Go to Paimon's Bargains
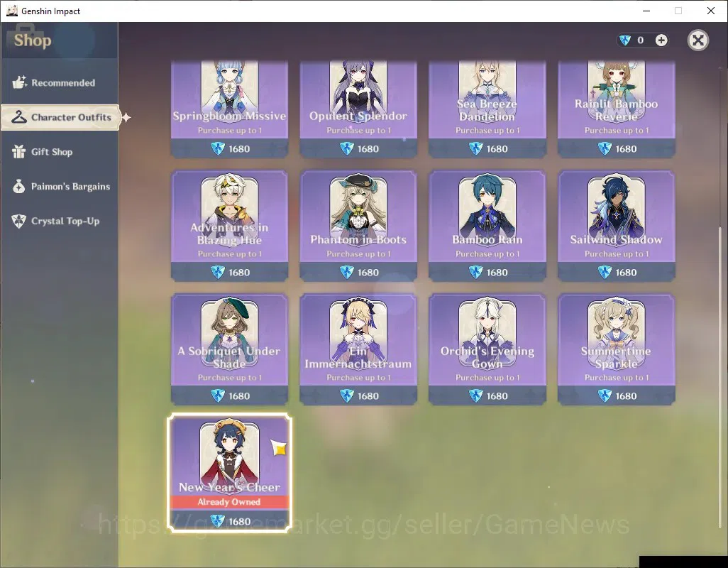728x568 pixels. click(x=60, y=186)
